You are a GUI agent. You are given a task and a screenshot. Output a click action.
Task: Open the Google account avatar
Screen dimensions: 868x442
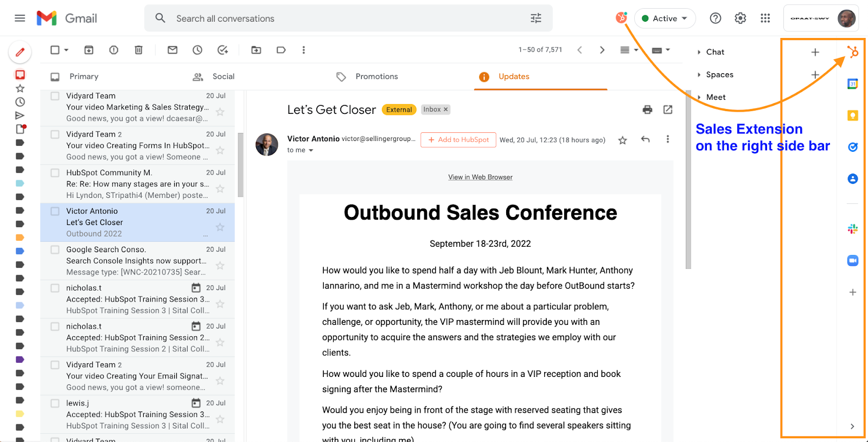coord(846,18)
